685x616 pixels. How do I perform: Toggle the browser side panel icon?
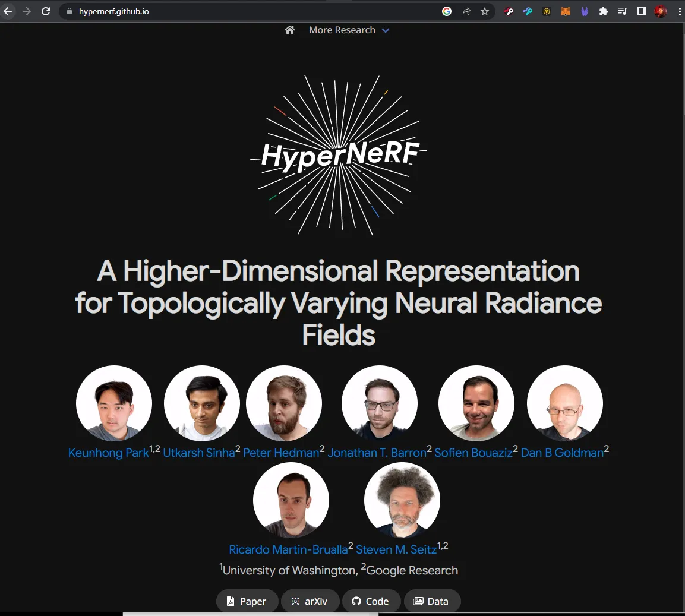click(641, 11)
